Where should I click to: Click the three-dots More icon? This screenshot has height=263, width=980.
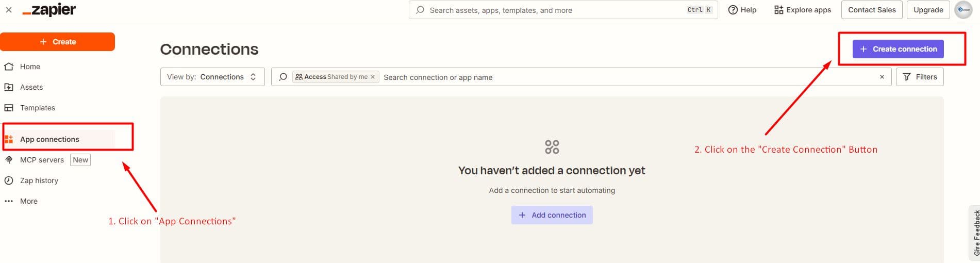tap(9, 201)
